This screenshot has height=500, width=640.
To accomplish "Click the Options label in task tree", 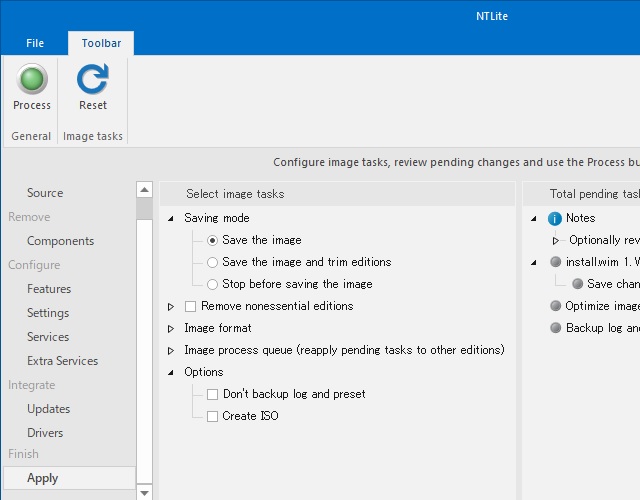I will point(204,372).
